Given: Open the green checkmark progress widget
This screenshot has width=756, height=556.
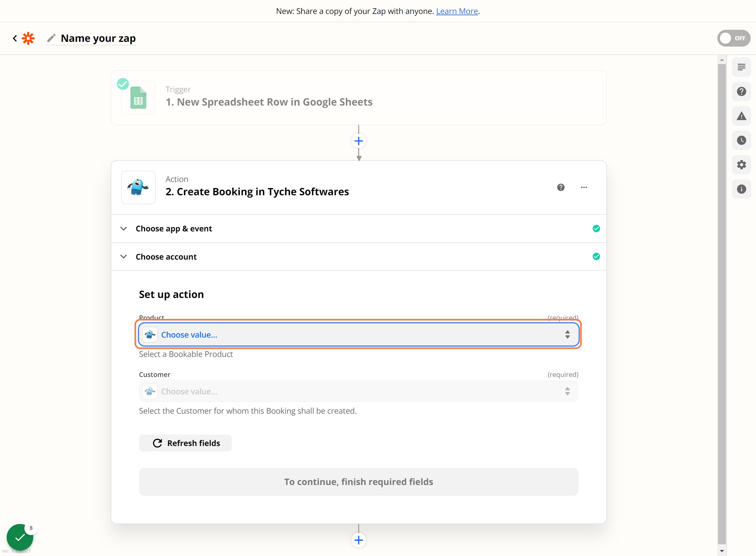Looking at the screenshot, I should (20, 538).
